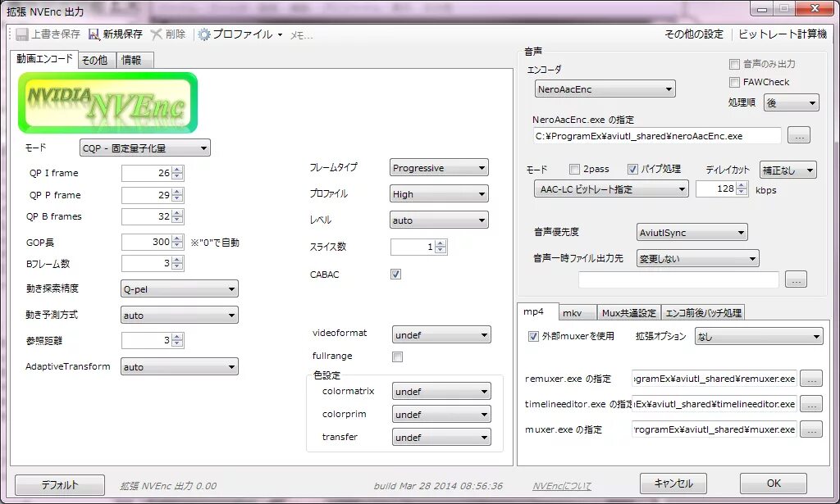The width and height of the screenshot is (840, 504).
Task: Click the OK button
Action: pyautogui.click(x=774, y=484)
